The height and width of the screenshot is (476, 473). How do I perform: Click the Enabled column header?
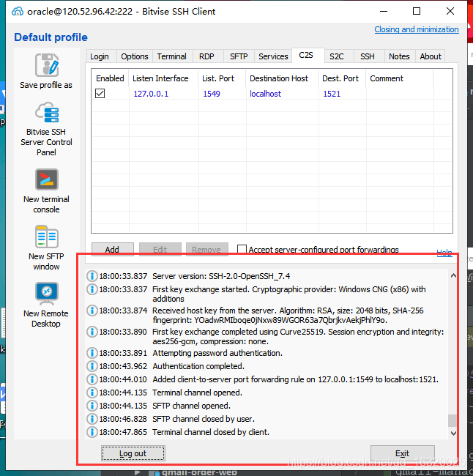click(110, 78)
